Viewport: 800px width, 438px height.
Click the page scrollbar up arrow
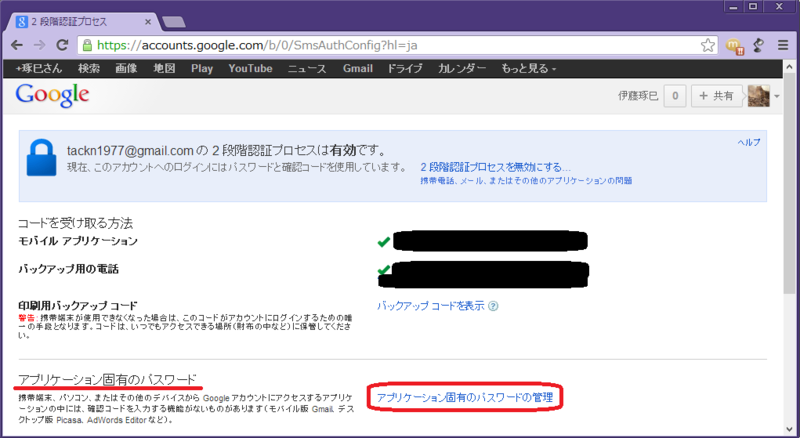(789, 67)
